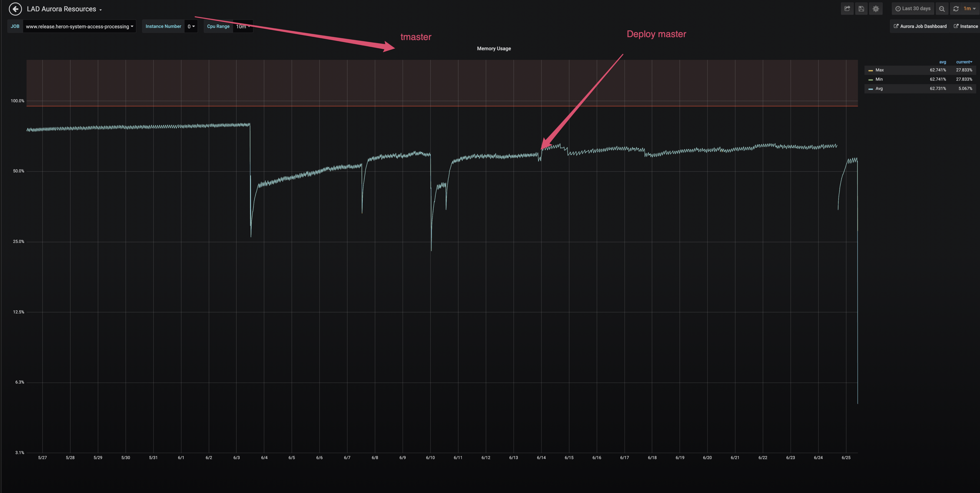980x493 pixels.
Task: Save the dashboard with floppy icon
Action: click(861, 9)
